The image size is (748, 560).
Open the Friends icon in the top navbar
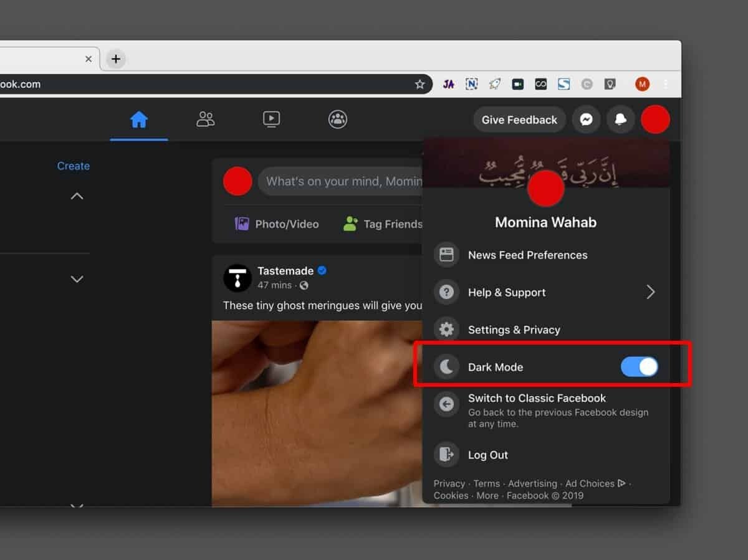pos(205,120)
